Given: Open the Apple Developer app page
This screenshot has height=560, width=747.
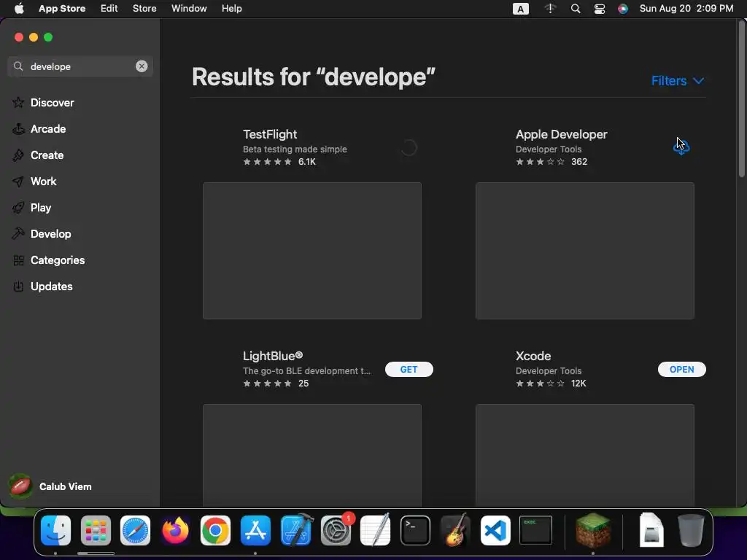Looking at the screenshot, I should click(x=561, y=134).
